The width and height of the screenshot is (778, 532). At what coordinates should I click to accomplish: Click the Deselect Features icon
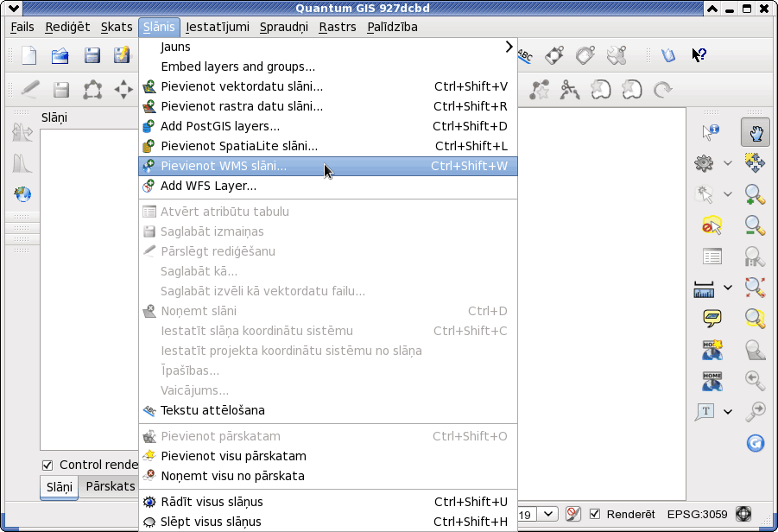pos(712,225)
